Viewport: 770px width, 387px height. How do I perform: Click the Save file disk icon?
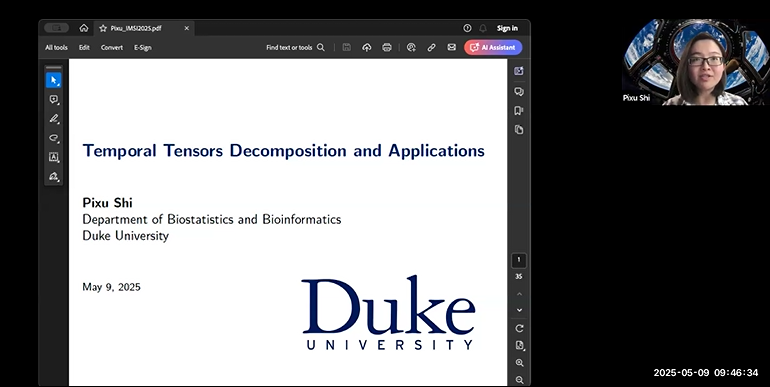click(x=347, y=48)
